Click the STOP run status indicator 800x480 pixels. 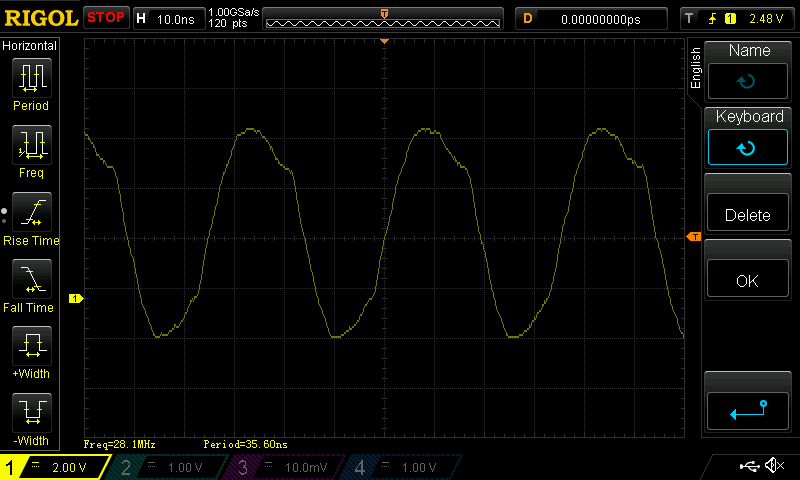(106, 18)
